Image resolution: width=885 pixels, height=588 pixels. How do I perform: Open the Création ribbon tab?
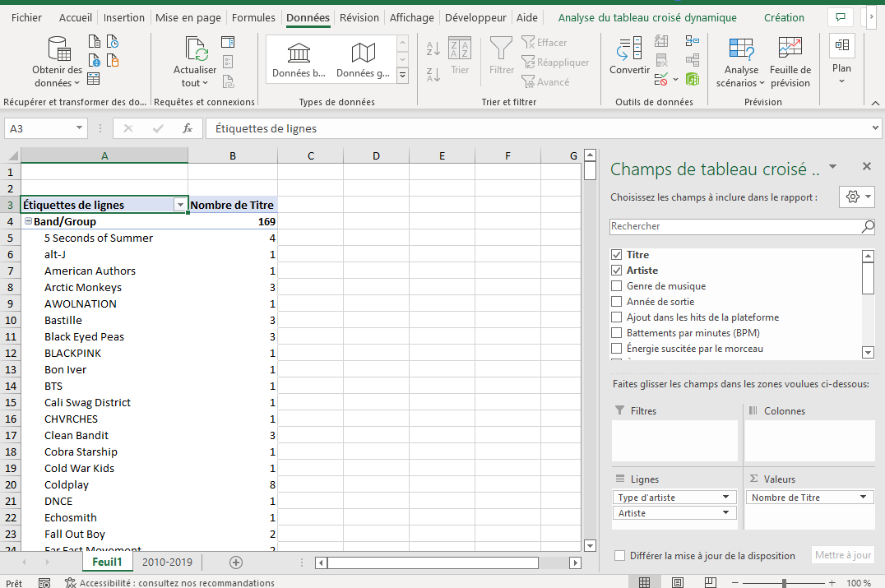coord(784,17)
